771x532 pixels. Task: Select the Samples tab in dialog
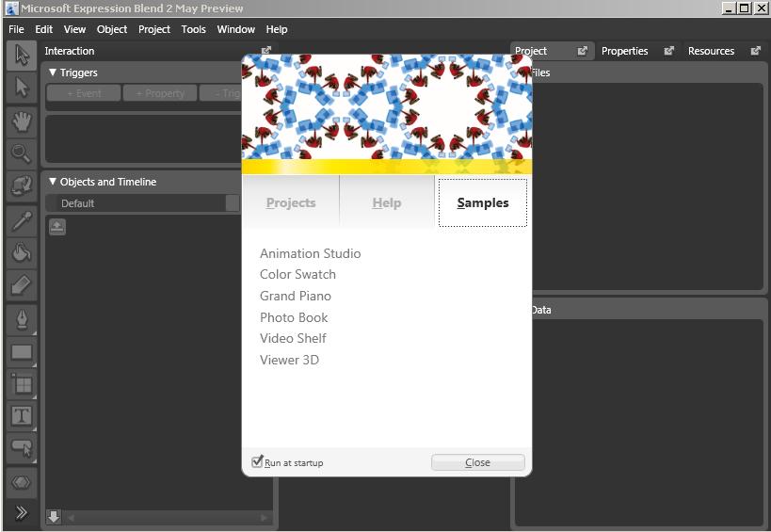coord(482,202)
